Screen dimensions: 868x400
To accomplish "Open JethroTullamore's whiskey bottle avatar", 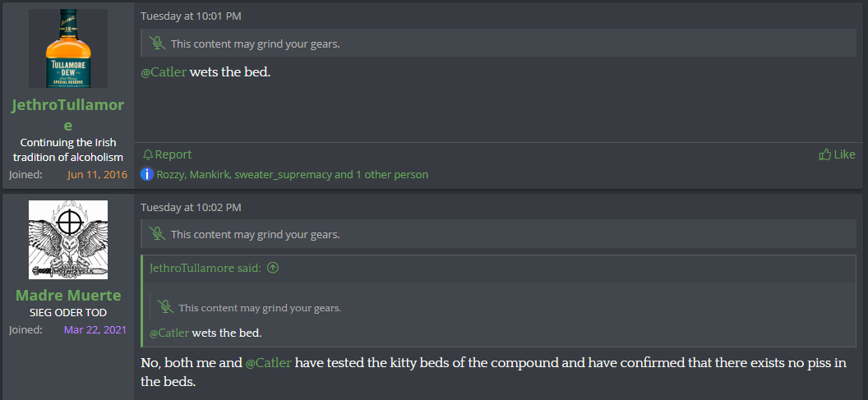I will tap(68, 48).
